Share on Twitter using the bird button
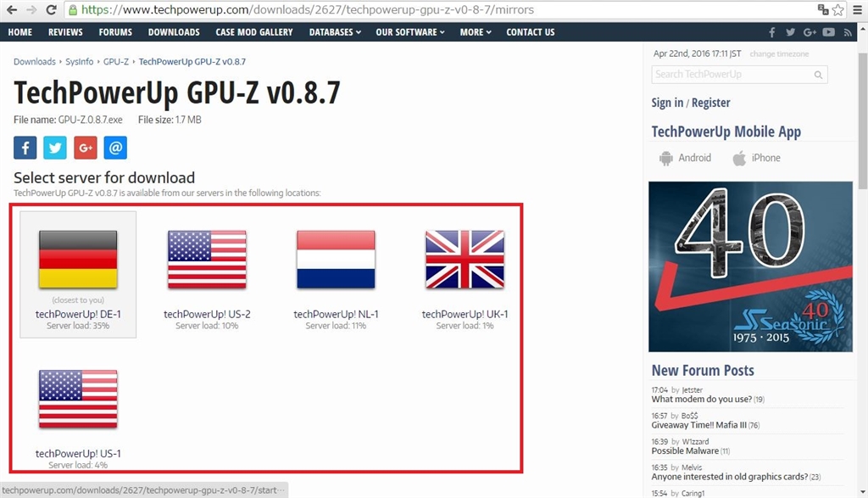 (55, 148)
